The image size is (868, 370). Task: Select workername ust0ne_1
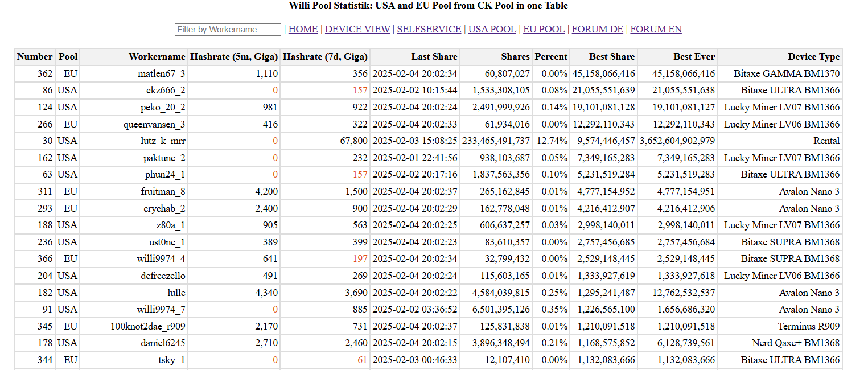(x=167, y=242)
